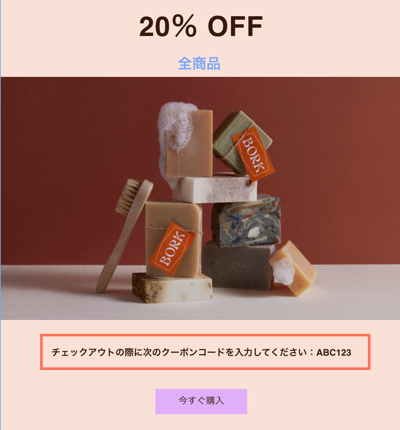Click the white speckled soap slab

pos(215,188)
